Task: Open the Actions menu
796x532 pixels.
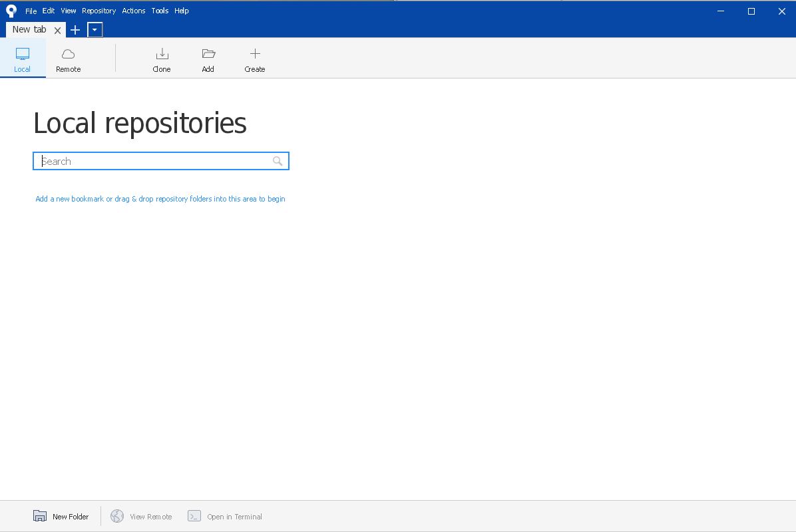Action: point(133,11)
